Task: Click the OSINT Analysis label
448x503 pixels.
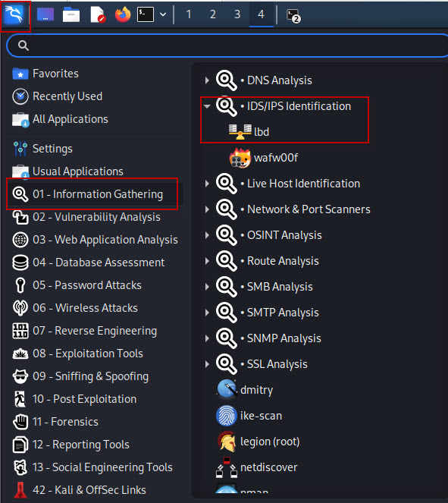Action: tap(284, 235)
